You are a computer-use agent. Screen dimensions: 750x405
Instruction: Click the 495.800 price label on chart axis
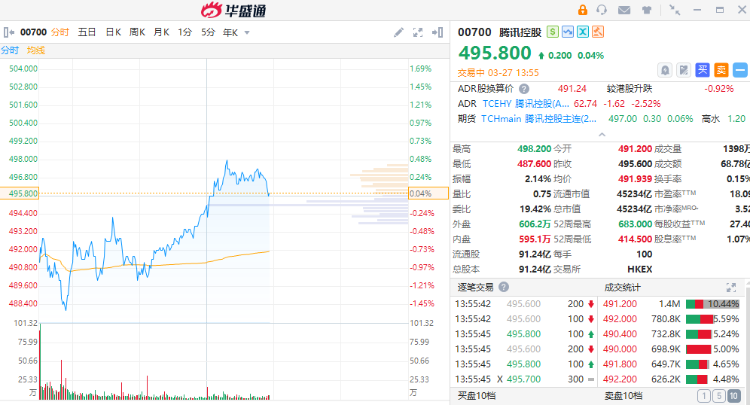point(20,194)
